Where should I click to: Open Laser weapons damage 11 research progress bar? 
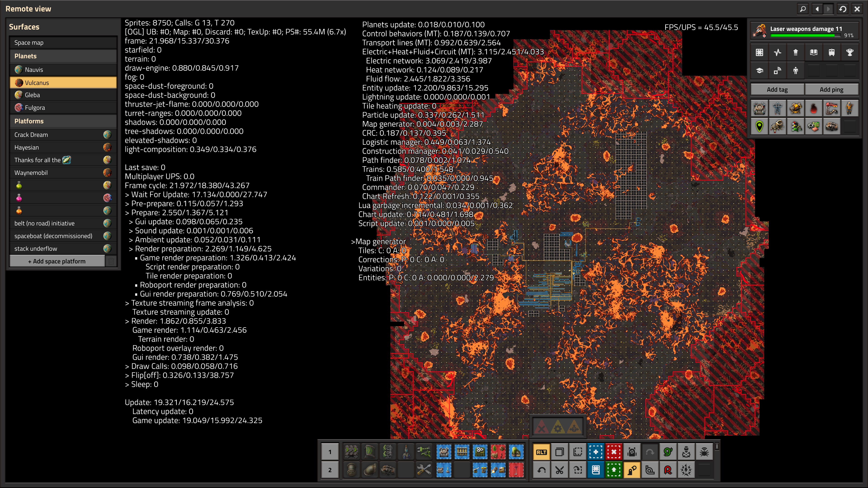point(804,31)
